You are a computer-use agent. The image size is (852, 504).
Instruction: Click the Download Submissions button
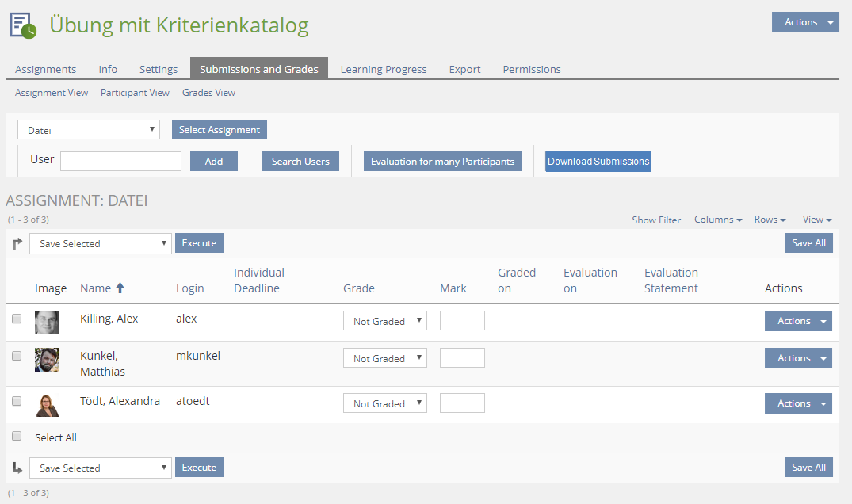[598, 162]
